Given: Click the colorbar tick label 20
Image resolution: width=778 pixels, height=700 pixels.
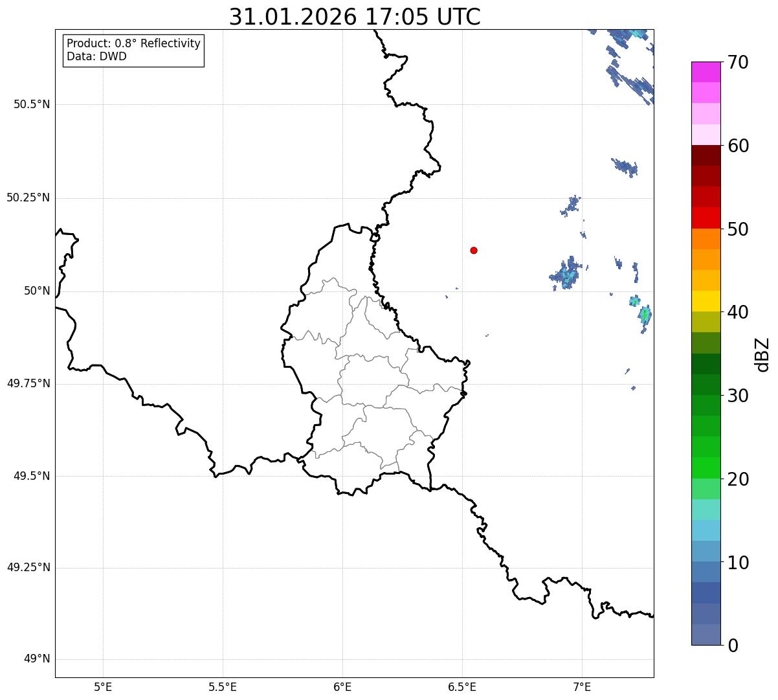Looking at the screenshot, I should point(738,479).
